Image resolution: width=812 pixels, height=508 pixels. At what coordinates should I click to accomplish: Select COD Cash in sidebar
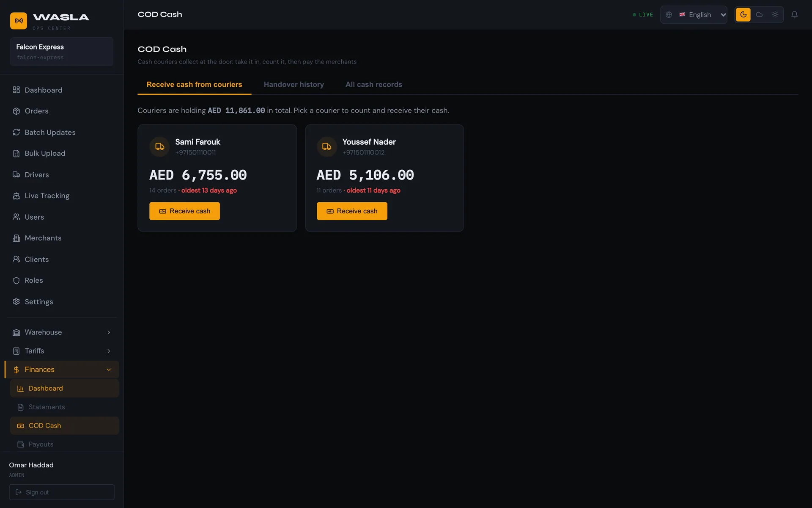point(64,425)
